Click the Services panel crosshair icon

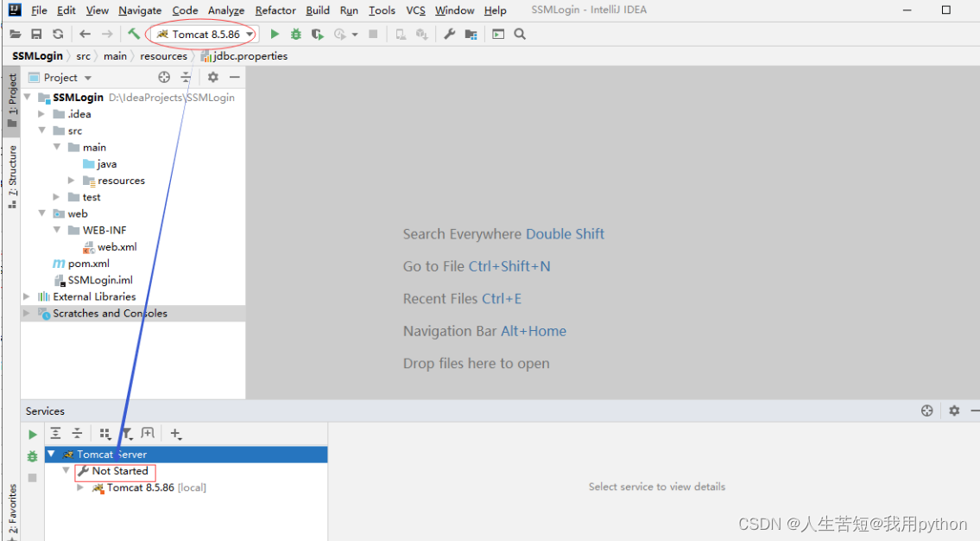[x=926, y=411]
